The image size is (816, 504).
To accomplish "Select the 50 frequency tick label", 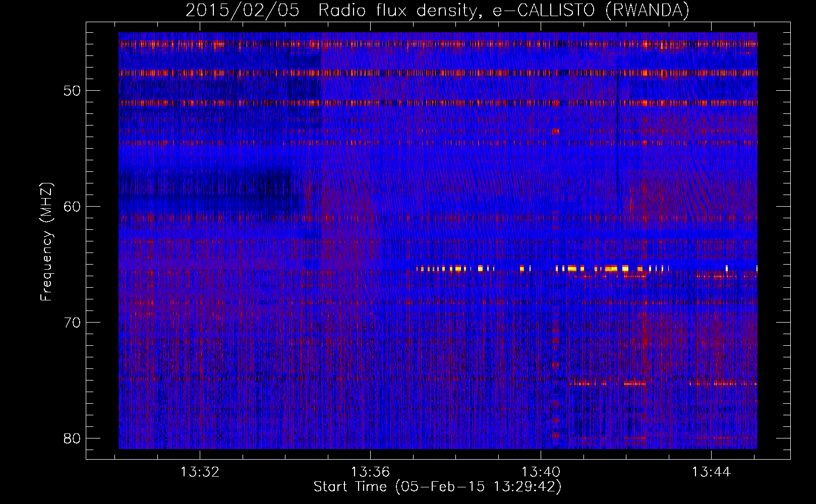I will 72,91.
